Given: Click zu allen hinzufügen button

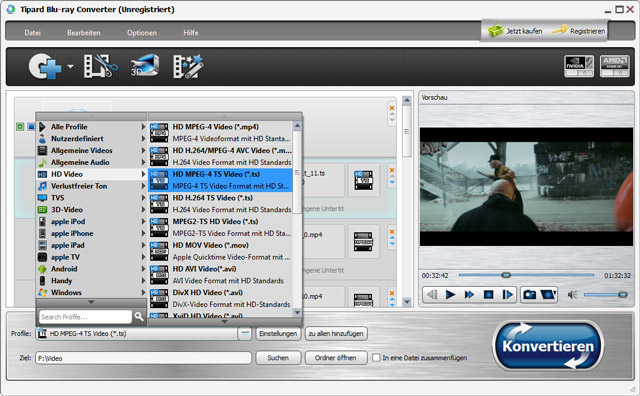Looking at the screenshot, I should pyautogui.click(x=336, y=334).
